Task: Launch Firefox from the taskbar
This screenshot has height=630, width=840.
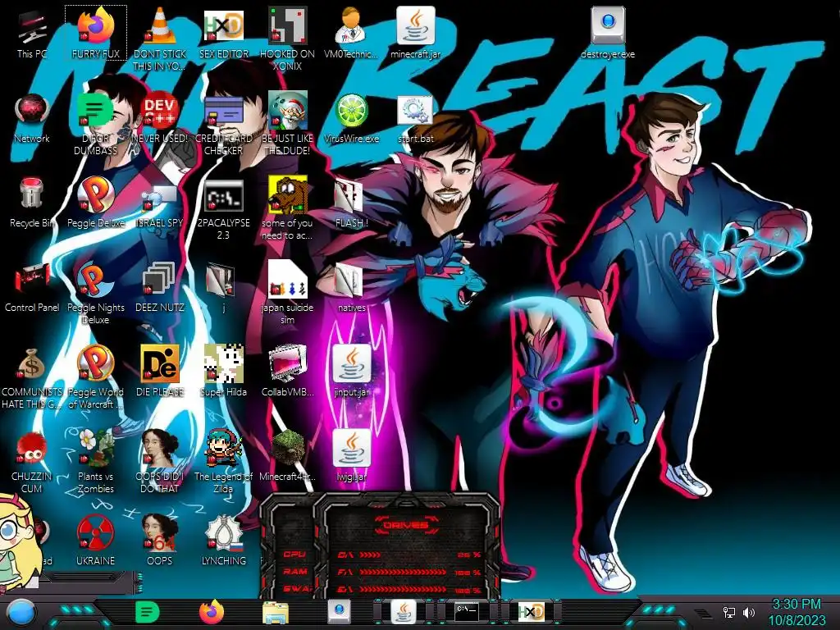Action: (212, 612)
